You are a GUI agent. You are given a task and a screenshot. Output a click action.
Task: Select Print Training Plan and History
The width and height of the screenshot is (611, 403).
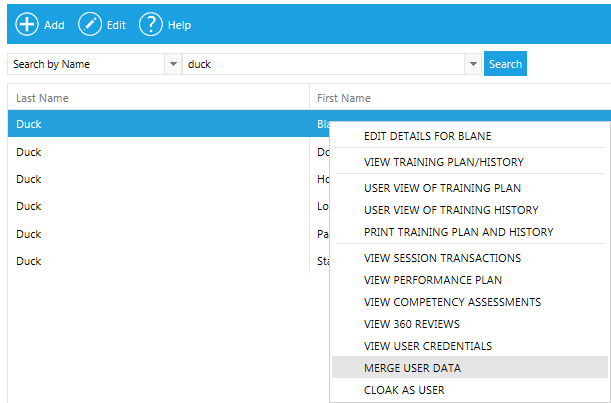[458, 232]
